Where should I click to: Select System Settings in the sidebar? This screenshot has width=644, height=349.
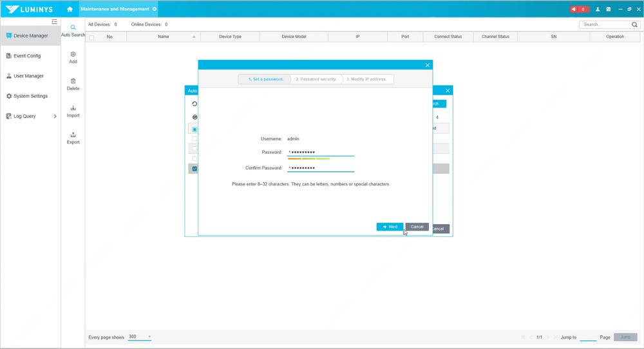click(x=30, y=96)
